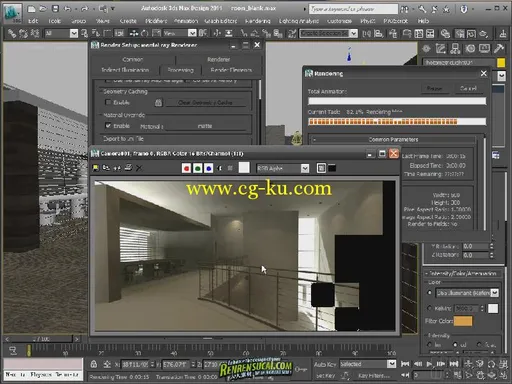Open the View reference coordinate dropdown
The height and width of the screenshot is (384, 512).
pos(179,33)
